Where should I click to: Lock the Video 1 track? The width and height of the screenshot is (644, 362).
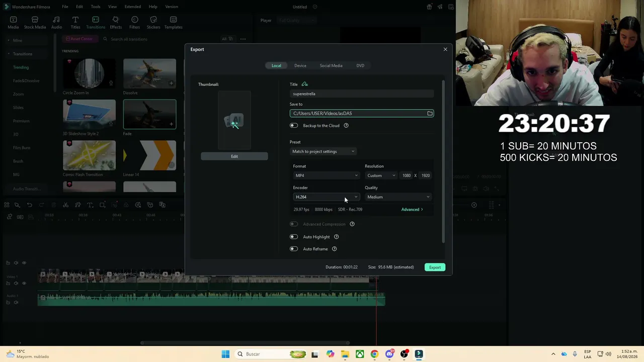[x=8, y=283]
